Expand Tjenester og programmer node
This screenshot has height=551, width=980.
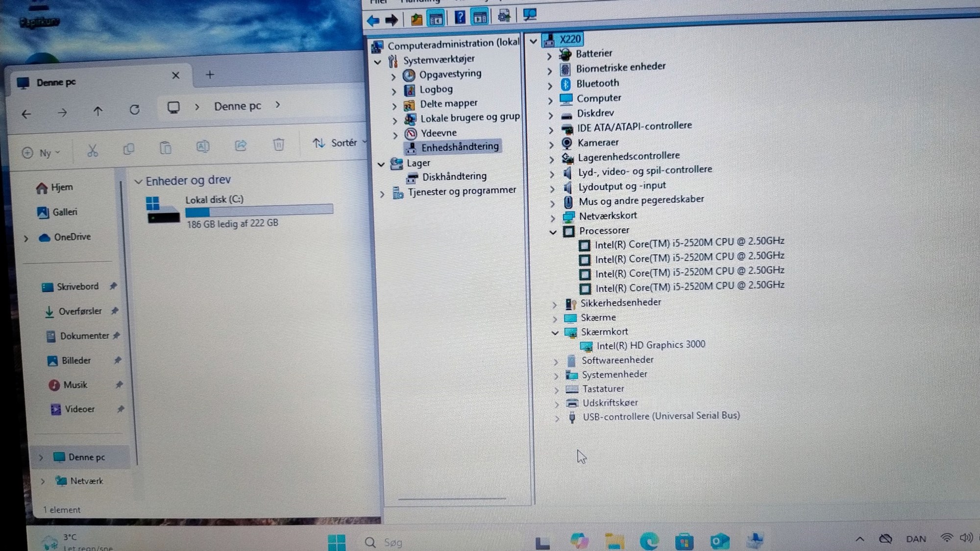pos(382,194)
